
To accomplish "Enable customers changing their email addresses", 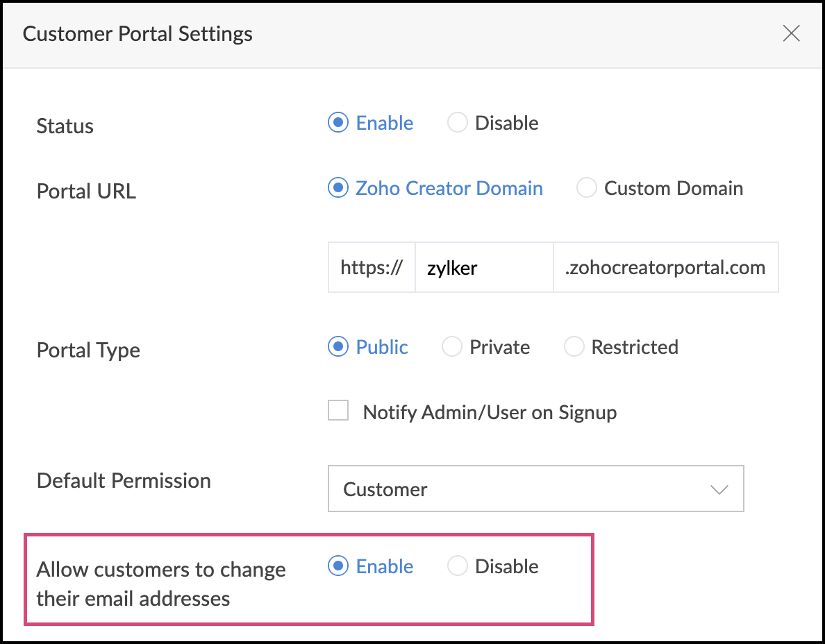I will pos(338,566).
